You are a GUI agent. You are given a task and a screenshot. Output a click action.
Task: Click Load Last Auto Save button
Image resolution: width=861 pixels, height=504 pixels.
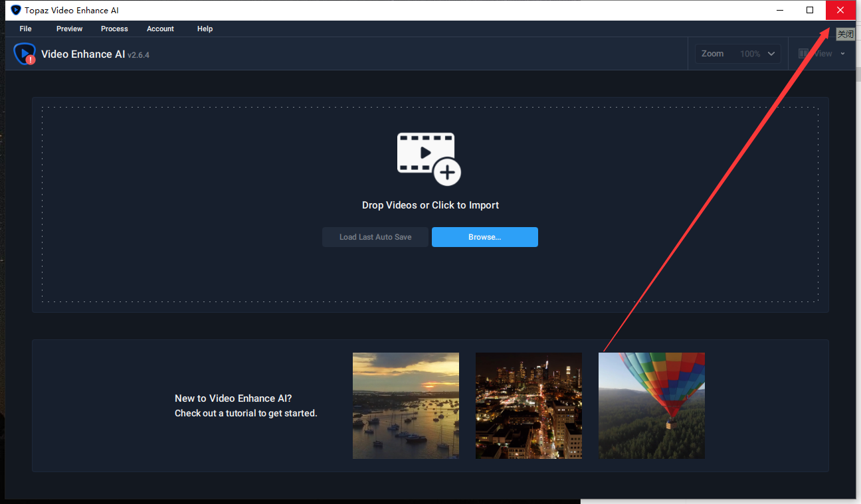pos(375,237)
